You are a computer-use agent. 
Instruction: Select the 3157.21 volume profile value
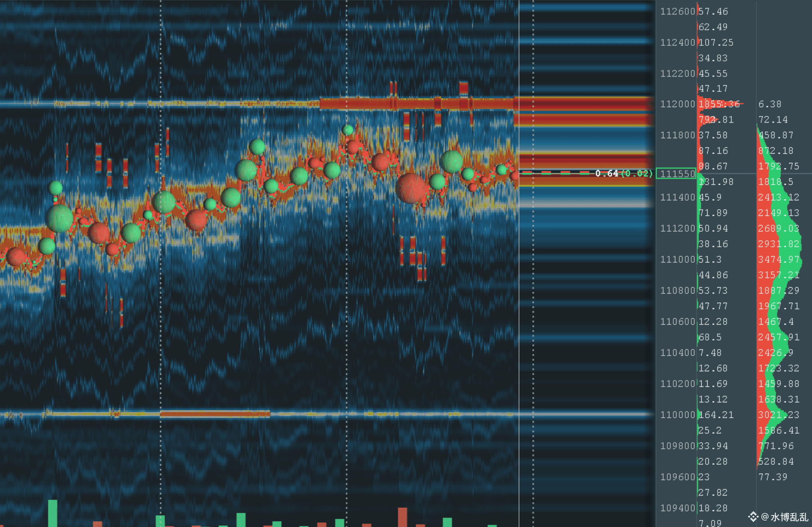[x=779, y=275]
